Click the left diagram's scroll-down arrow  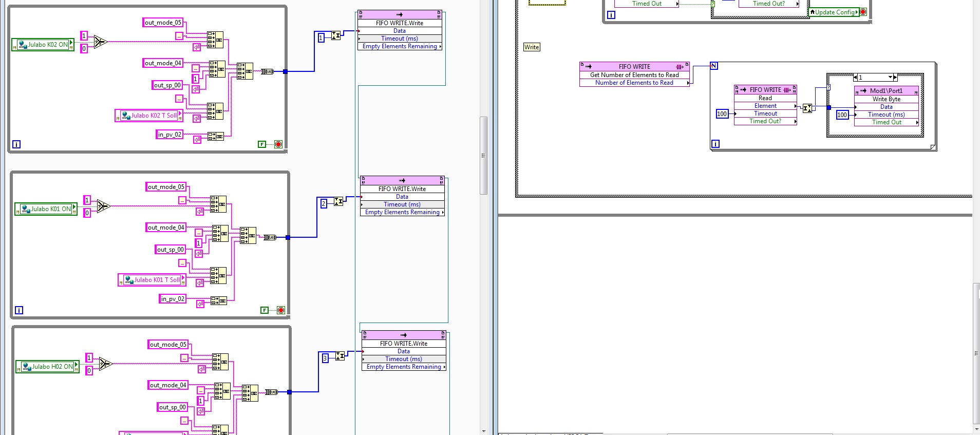tap(483, 431)
